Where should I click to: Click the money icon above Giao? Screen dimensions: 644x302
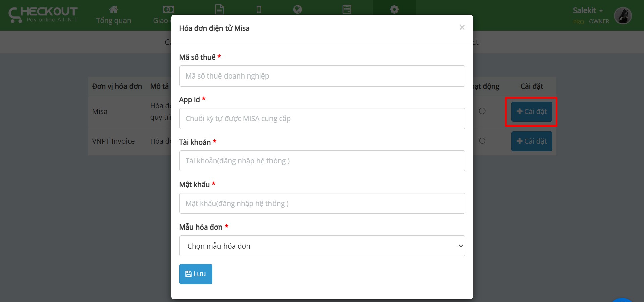[168, 9]
